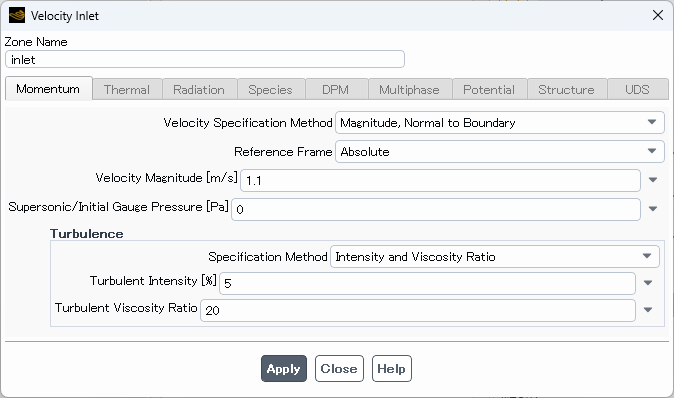Expand the Velocity Magnitude options arrow
The width and height of the screenshot is (674, 398).
click(653, 180)
